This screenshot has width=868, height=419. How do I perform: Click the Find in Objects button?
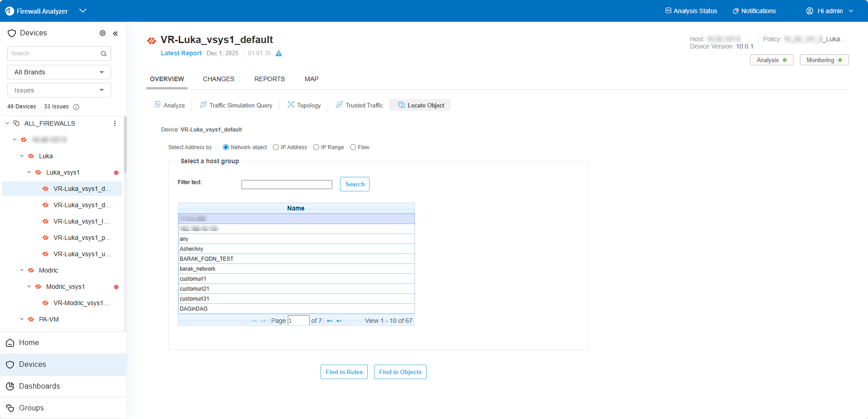pos(400,372)
